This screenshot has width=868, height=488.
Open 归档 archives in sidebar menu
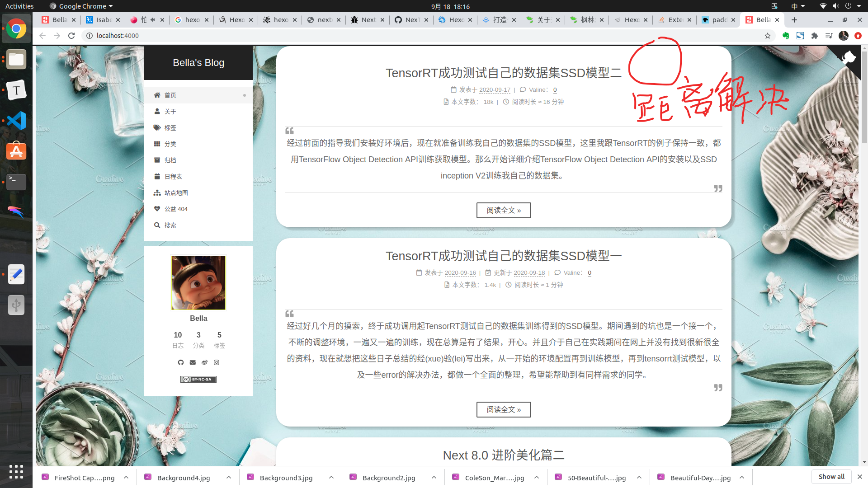pyautogui.click(x=170, y=160)
